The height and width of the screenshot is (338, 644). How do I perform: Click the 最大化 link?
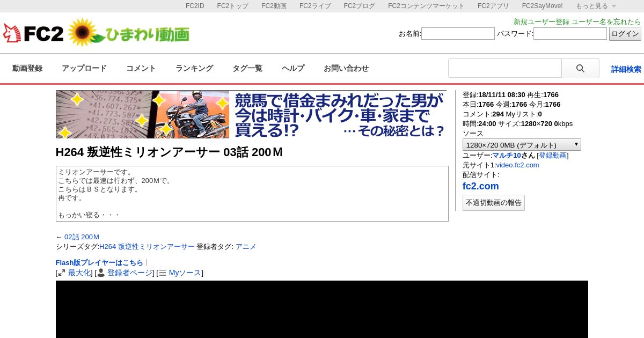click(79, 273)
